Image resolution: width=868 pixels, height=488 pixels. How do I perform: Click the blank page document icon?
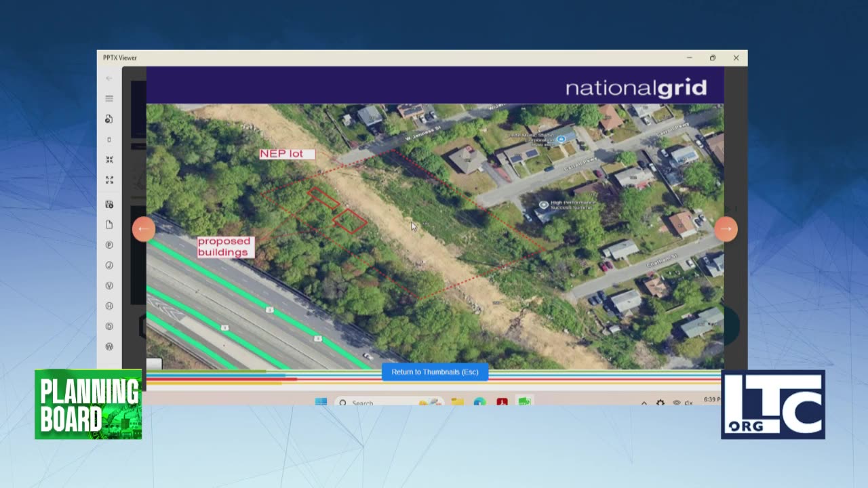109,224
